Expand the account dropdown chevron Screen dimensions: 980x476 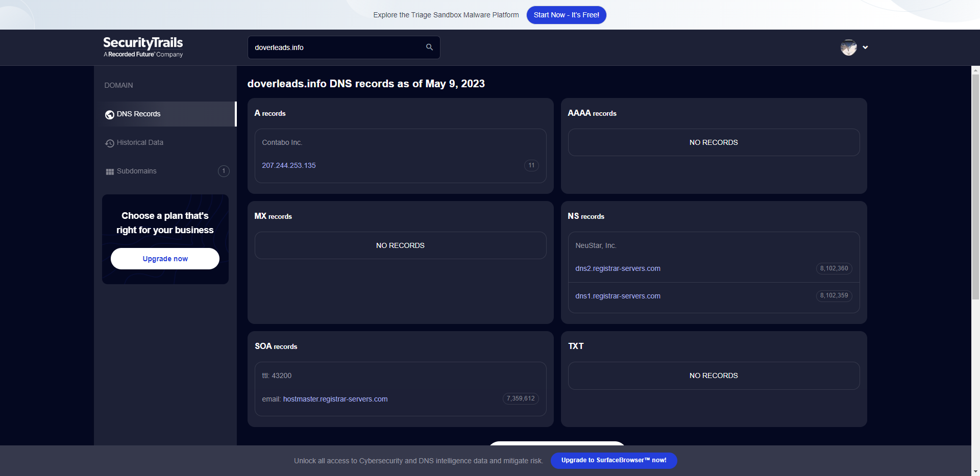865,47
